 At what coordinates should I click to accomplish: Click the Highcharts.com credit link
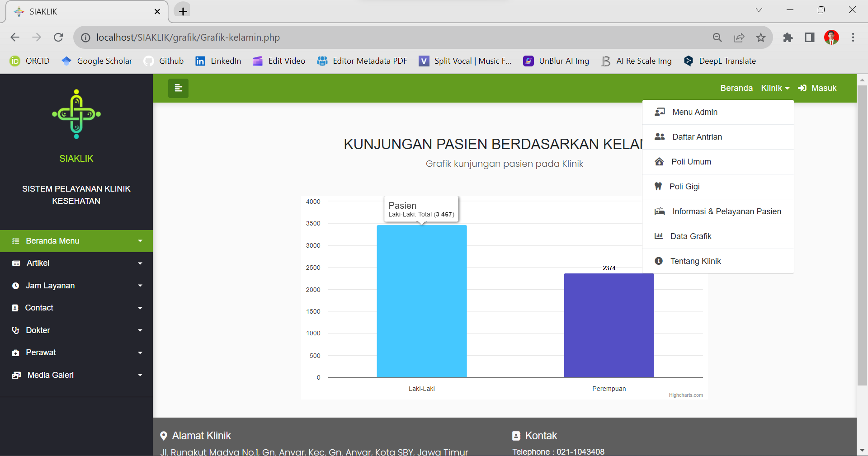686,395
